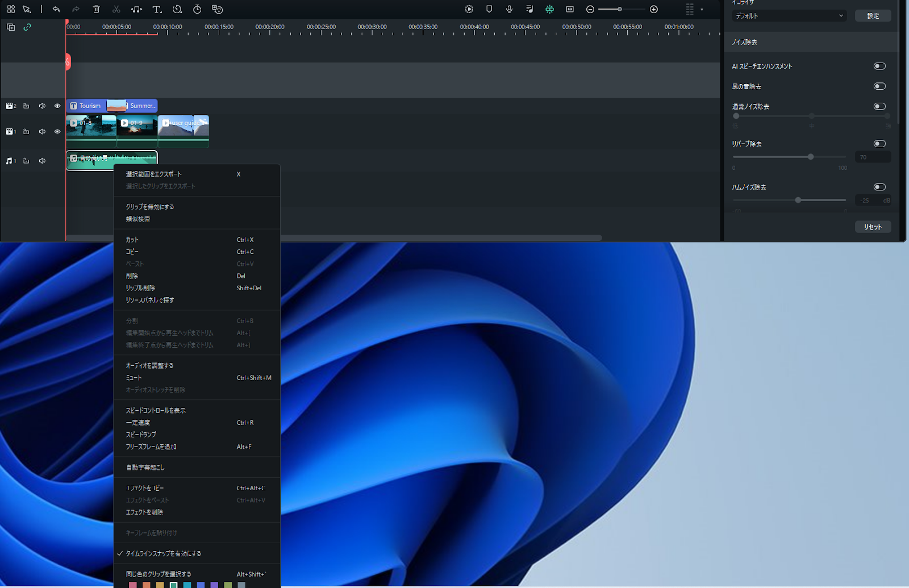
Task: Enable ハムノイズ除去 toggle
Action: (879, 187)
